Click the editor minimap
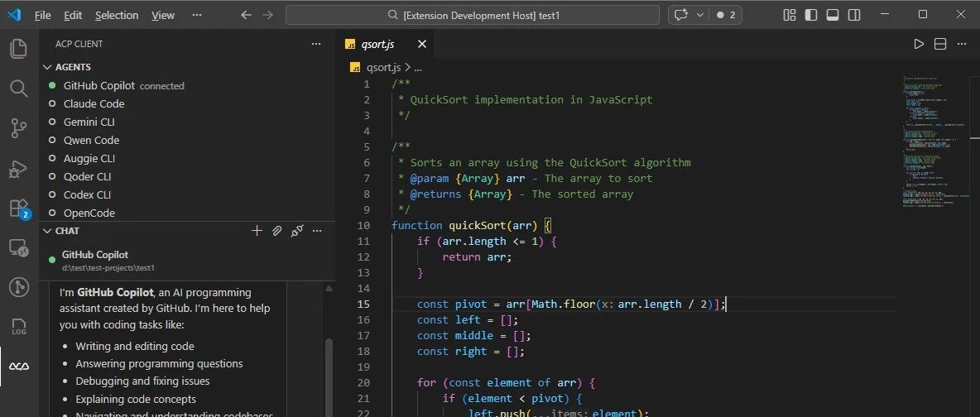 click(x=936, y=142)
